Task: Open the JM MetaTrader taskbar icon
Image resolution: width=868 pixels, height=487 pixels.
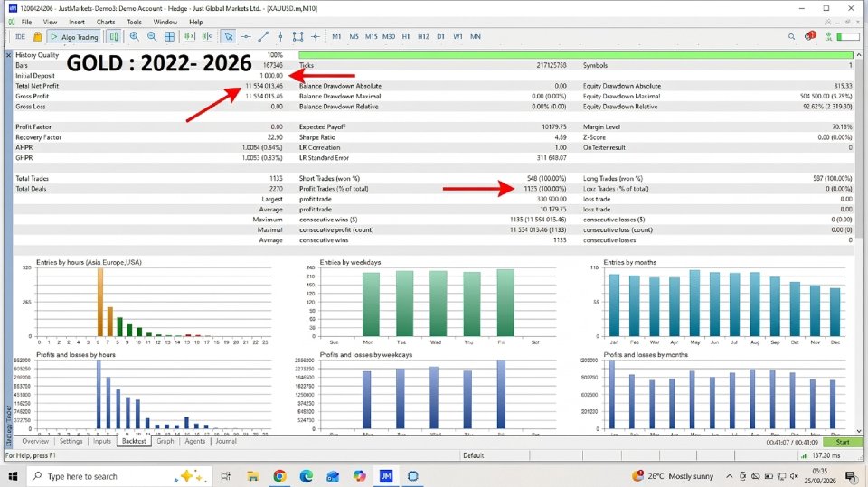Action: (386, 476)
